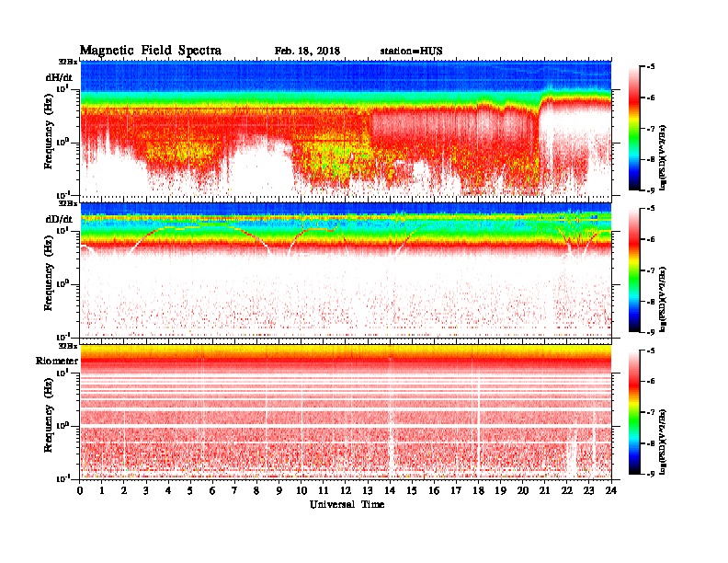Click the -5 label on dH/dt colorbar
Viewport: 728px width, 563px height.
[x=651, y=67]
